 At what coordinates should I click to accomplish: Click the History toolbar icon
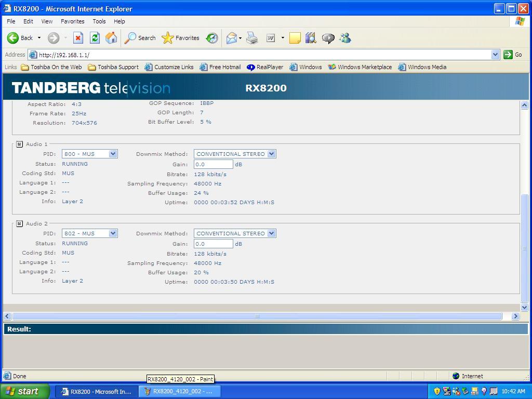[x=212, y=38]
